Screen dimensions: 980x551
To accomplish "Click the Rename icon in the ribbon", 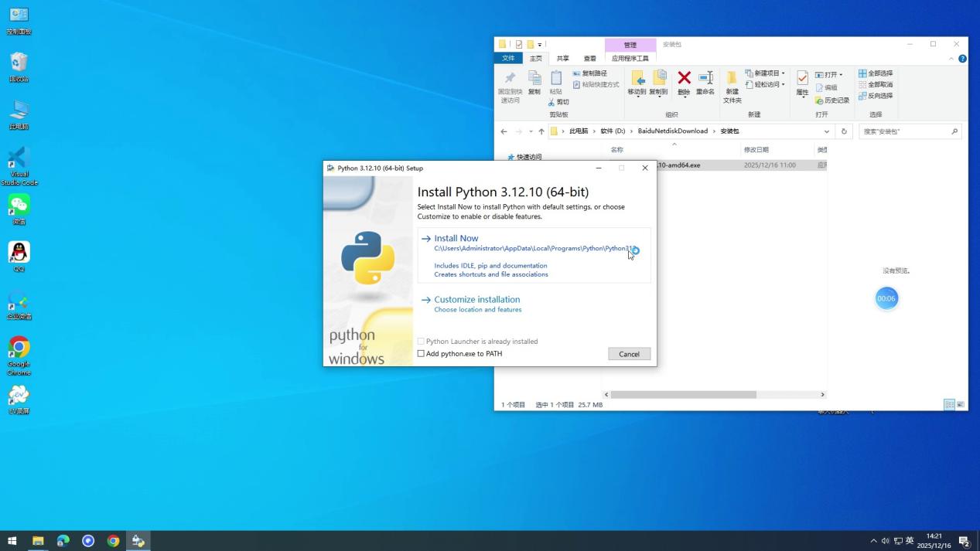I will click(705, 77).
